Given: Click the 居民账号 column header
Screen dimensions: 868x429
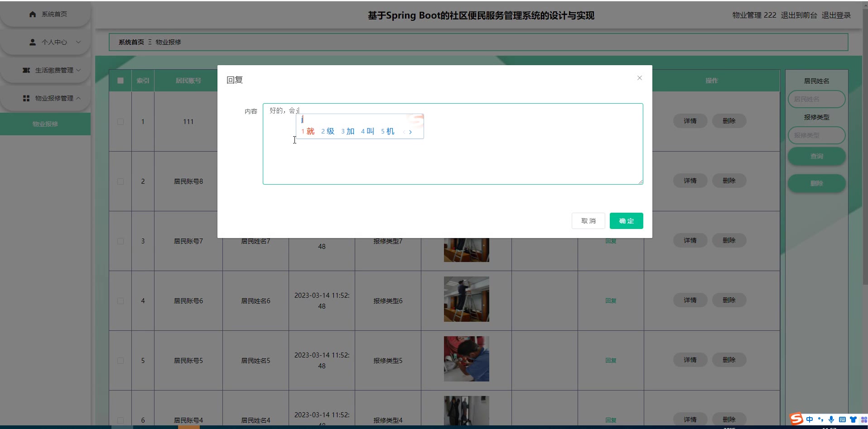Looking at the screenshot, I should (188, 81).
